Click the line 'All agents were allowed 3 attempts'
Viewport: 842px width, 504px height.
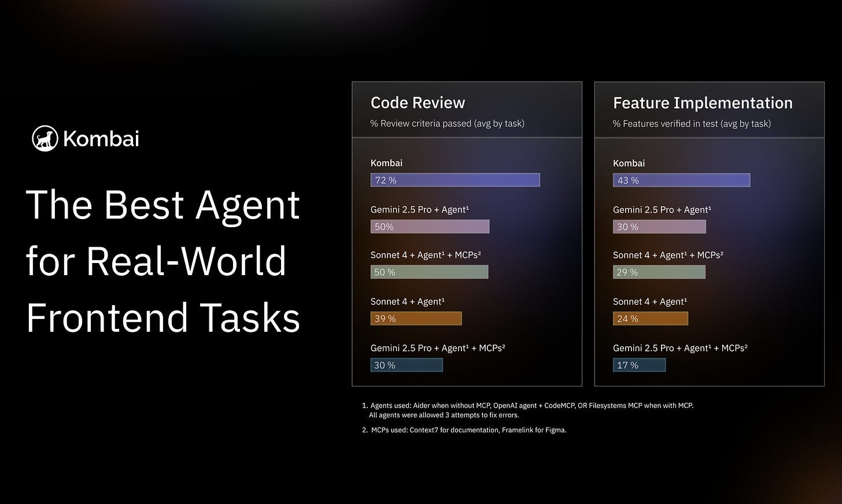coord(444,415)
